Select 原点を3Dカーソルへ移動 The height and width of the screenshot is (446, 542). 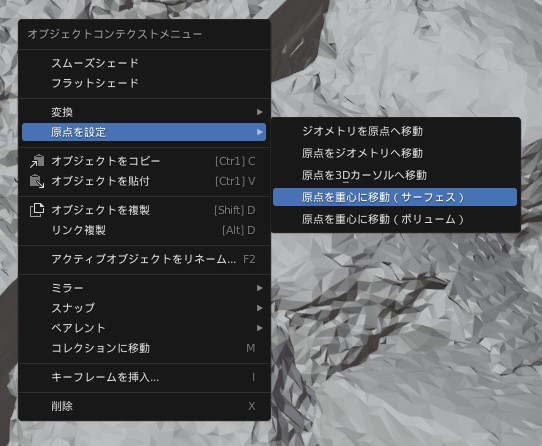[395, 175]
